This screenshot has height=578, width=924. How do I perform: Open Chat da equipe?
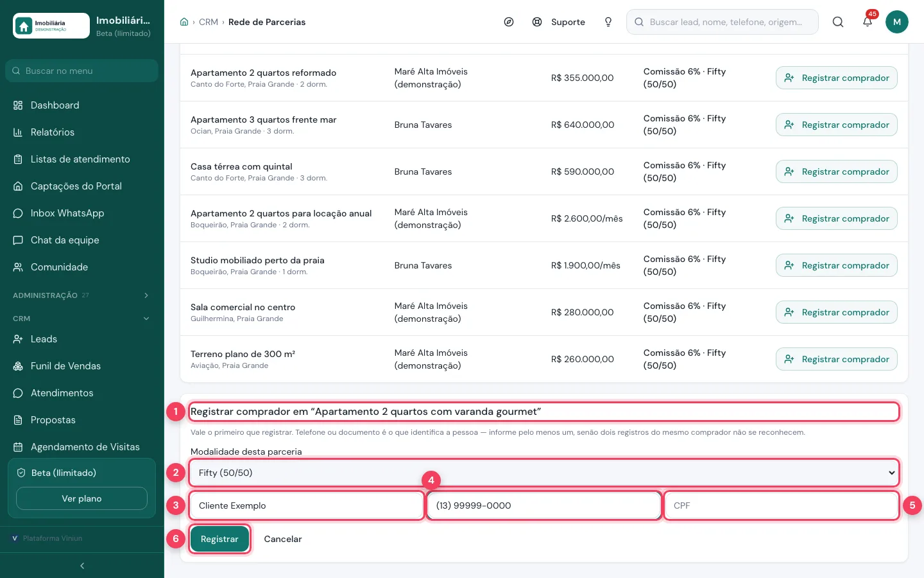(82, 240)
